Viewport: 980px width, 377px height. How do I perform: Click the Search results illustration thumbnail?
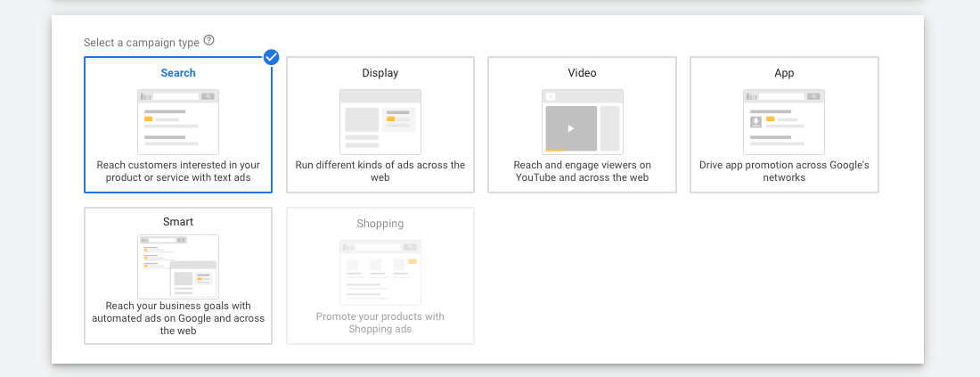tap(178, 122)
